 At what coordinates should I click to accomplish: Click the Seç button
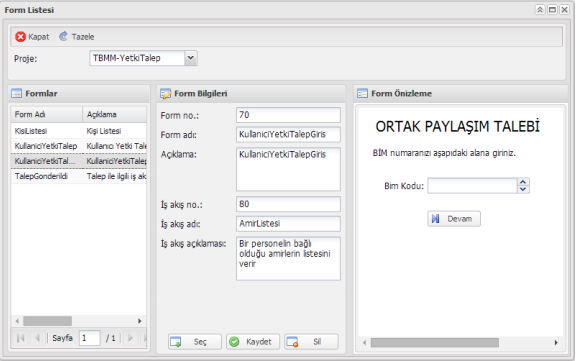point(195,342)
